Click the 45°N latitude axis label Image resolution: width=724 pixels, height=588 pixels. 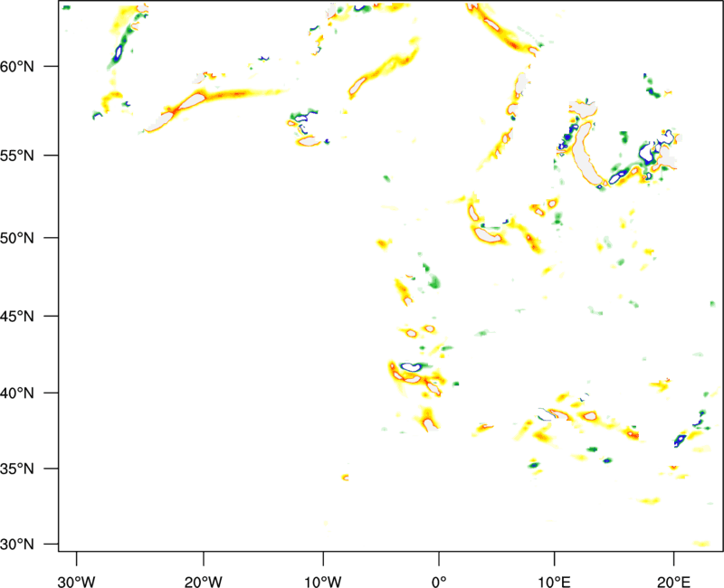17,316
